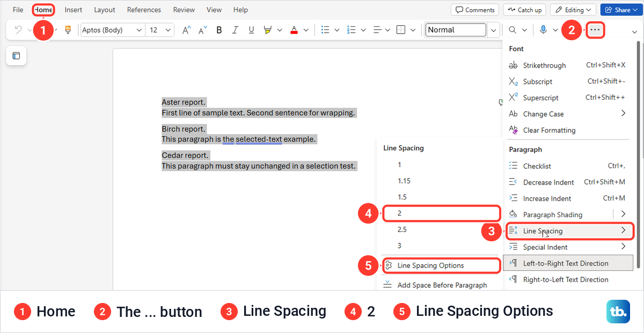Viewport: 644px width, 333px height.
Task: Expand the ribbon chevron at far right
Action: tap(634, 31)
